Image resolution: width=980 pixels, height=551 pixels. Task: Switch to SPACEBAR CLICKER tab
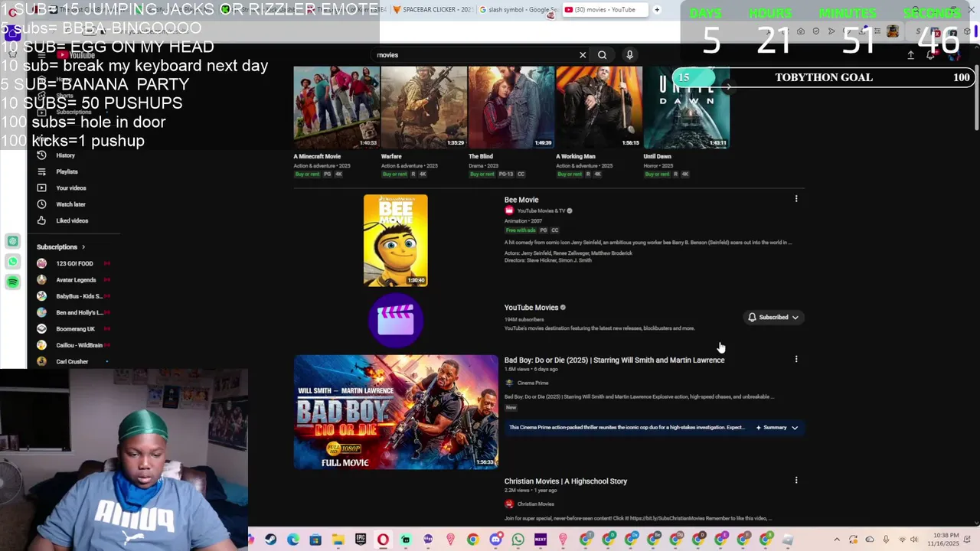[433, 10]
